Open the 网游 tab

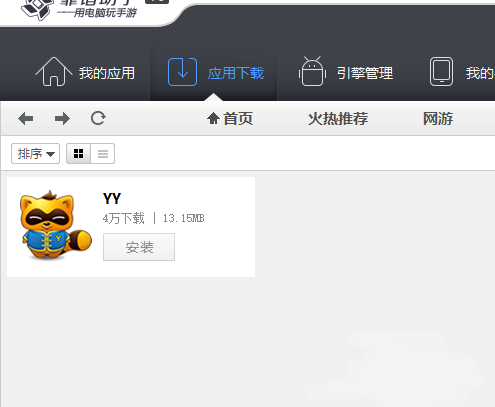click(438, 119)
